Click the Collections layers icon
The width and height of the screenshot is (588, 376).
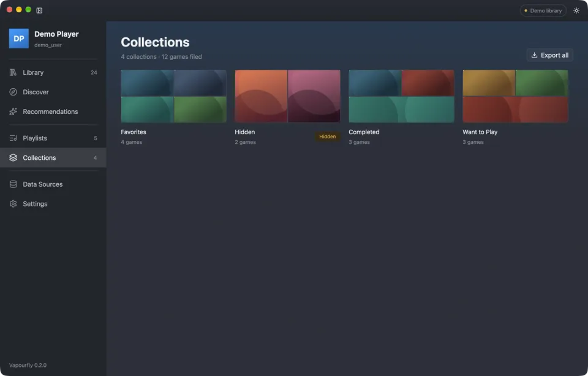coord(13,157)
